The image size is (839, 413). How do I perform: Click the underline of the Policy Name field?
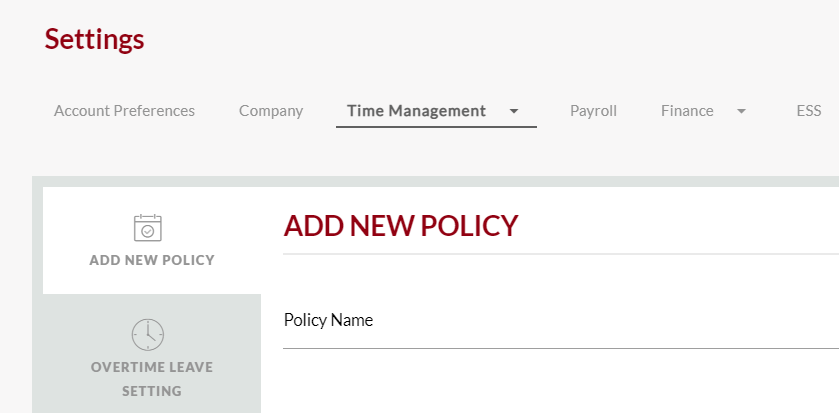tap(561, 348)
